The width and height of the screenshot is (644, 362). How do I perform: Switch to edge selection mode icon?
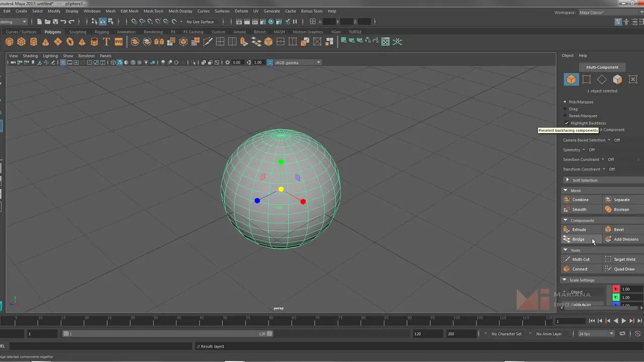(x=602, y=79)
